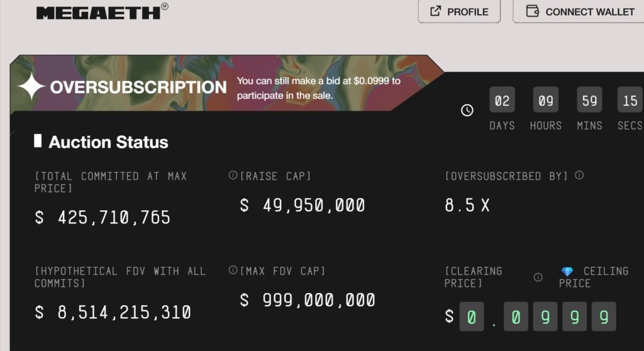This screenshot has width=644, height=351.
Task: Select the HOURS countdown box
Action: pyautogui.click(x=545, y=100)
